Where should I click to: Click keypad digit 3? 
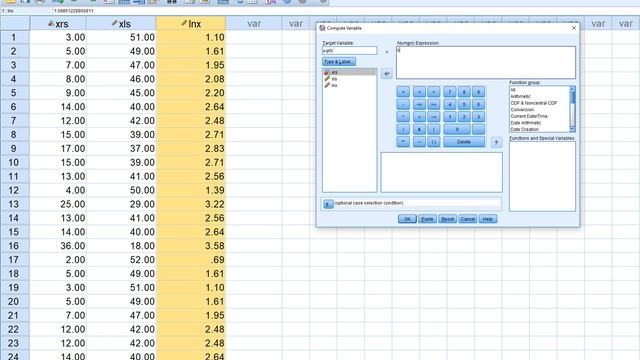[478, 117]
